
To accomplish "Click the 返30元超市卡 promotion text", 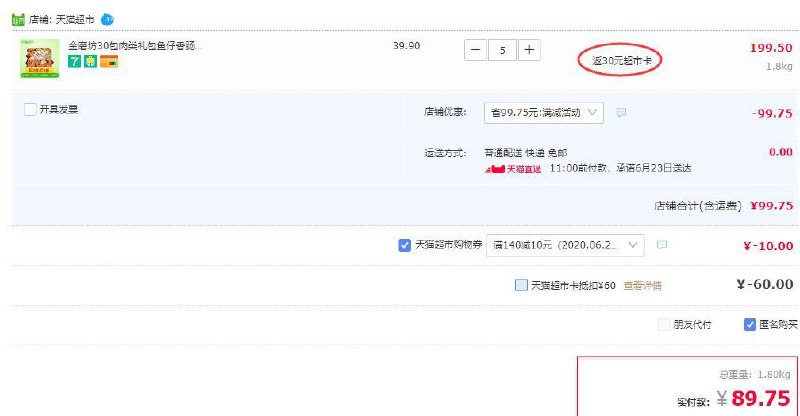I will point(621,61).
